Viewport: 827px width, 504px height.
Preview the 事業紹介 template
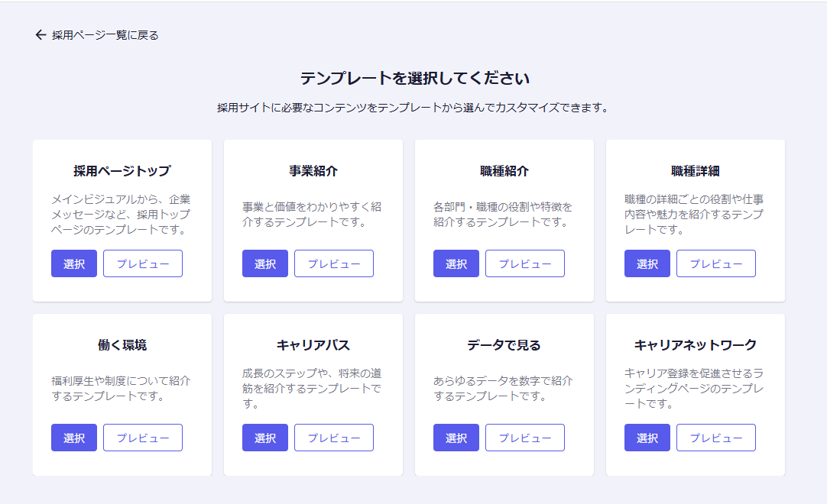[x=334, y=263]
